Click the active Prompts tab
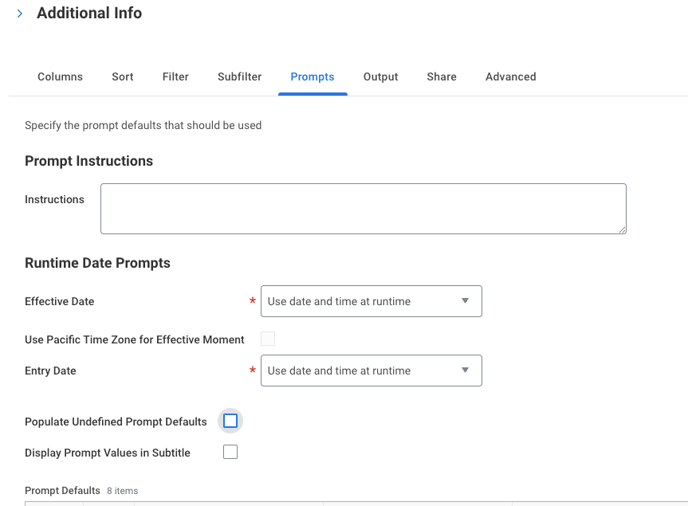688x506 pixels. (x=312, y=77)
